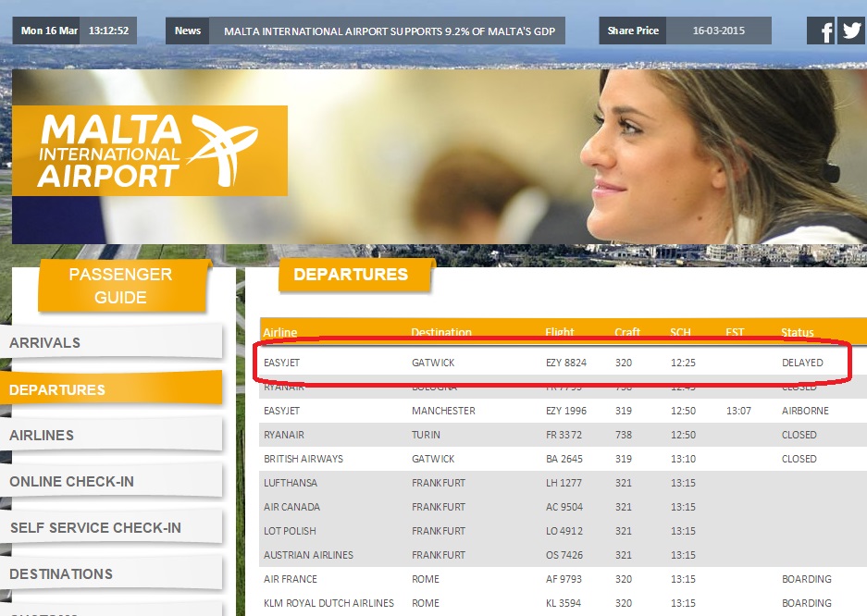
Task: Click BOARDING status for AF 9793
Action: pos(807,579)
